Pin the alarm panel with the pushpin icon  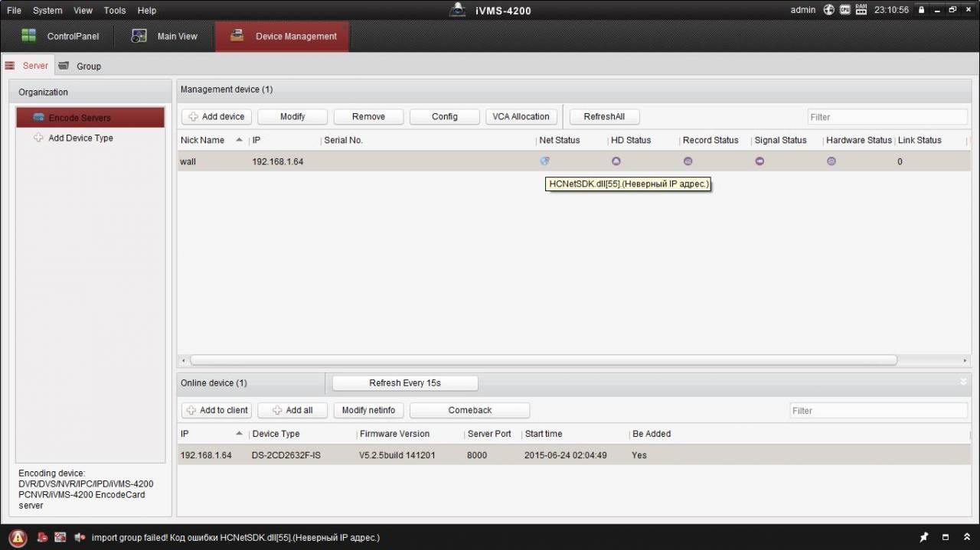point(924,537)
